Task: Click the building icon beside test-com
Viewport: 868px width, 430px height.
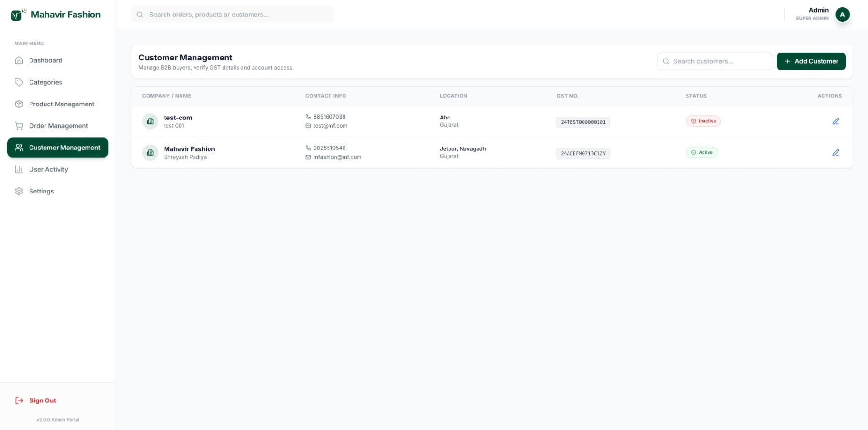Action: point(150,121)
